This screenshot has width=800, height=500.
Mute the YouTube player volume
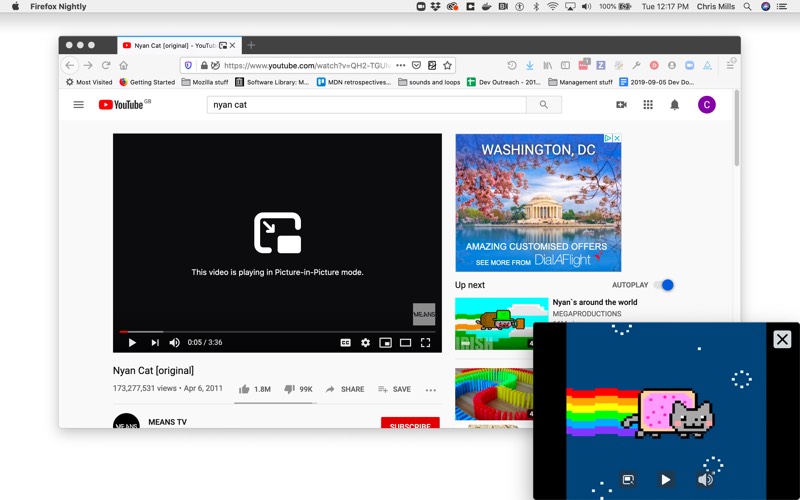174,342
